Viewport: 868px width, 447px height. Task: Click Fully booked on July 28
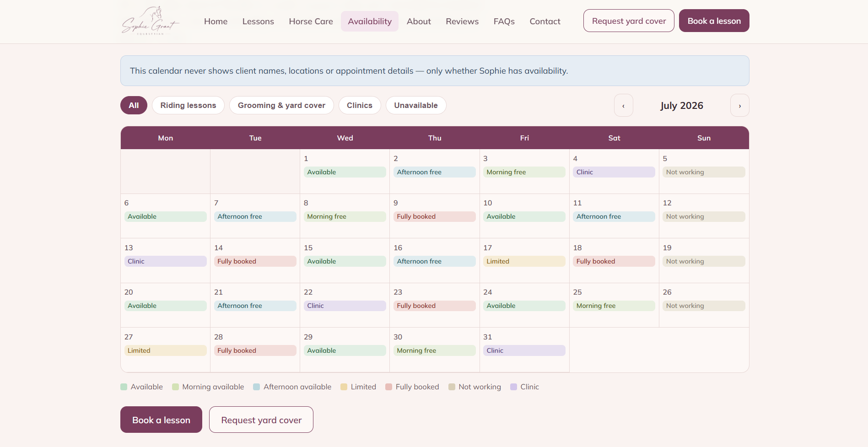tap(255, 350)
